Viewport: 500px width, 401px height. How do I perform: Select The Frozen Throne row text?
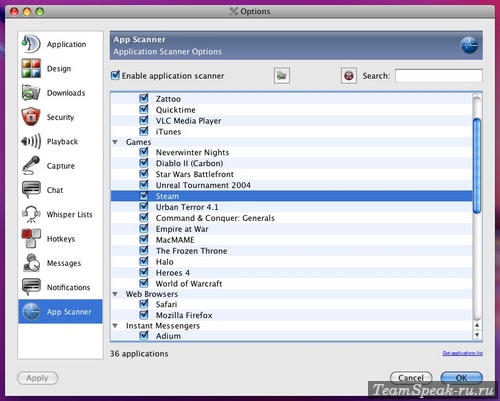(x=191, y=251)
